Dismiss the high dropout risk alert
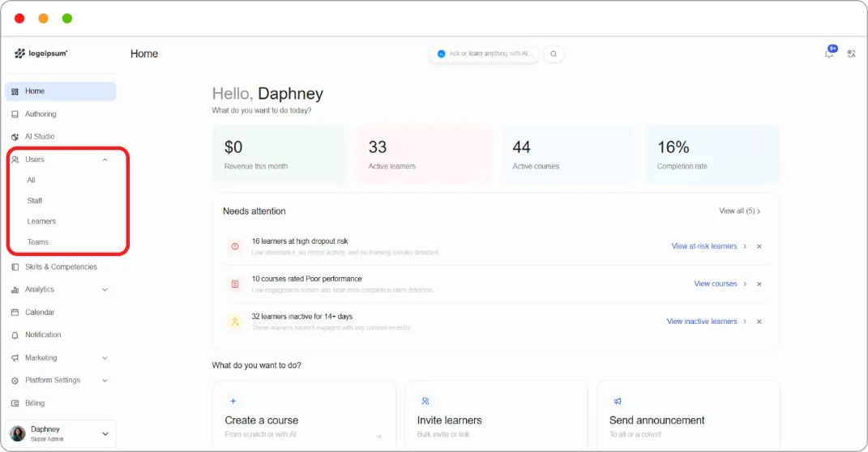Image resolution: width=868 pixels, height=452 pixels. [x=759, y=246]
